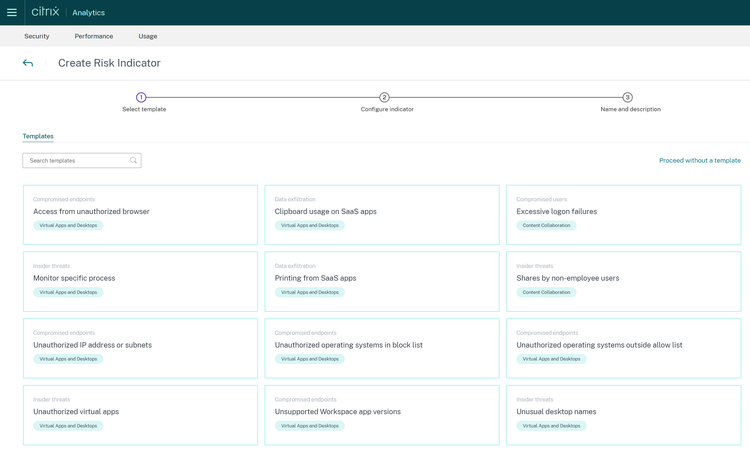Click Compromised users label above Excessive logon failures
Screen dimensions: 750x452
pyautogui.click(x=541, y=199)
